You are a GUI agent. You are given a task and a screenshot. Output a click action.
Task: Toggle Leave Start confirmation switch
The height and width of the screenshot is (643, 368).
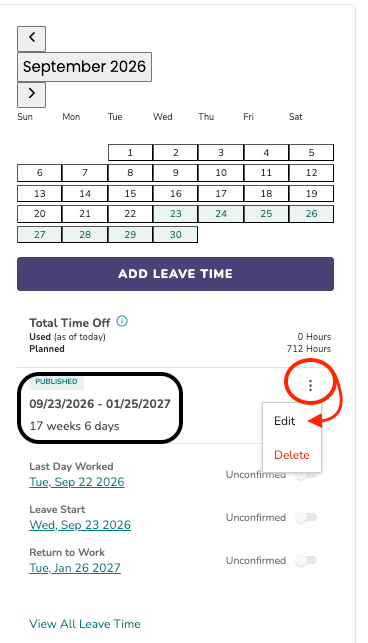[x=306, y=518]
